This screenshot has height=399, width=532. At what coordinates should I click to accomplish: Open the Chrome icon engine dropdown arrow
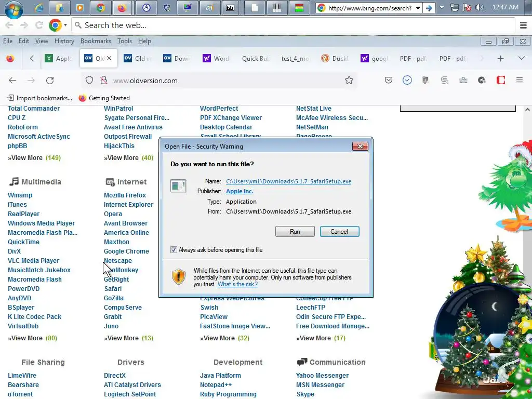tap(65, 25)
